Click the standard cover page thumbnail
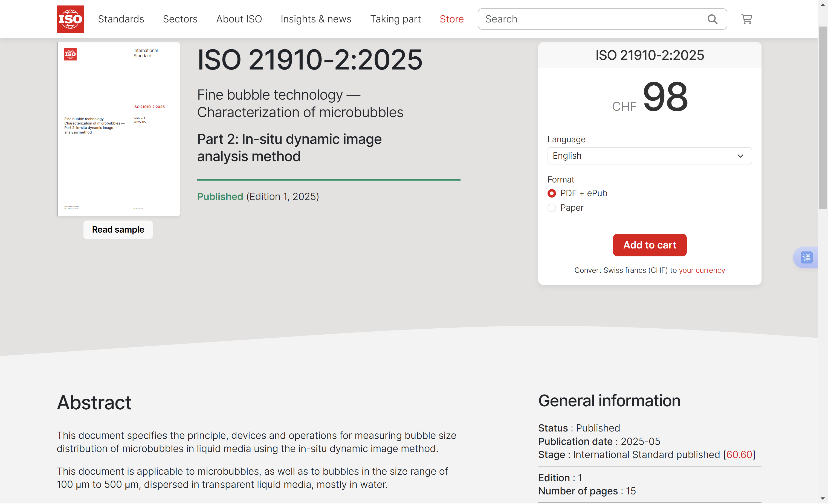 [x=118, y=129]
